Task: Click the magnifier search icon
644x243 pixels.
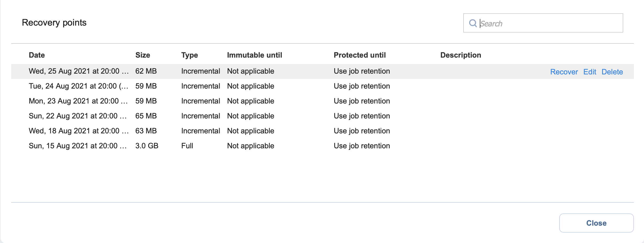Action: pos(473,23)
